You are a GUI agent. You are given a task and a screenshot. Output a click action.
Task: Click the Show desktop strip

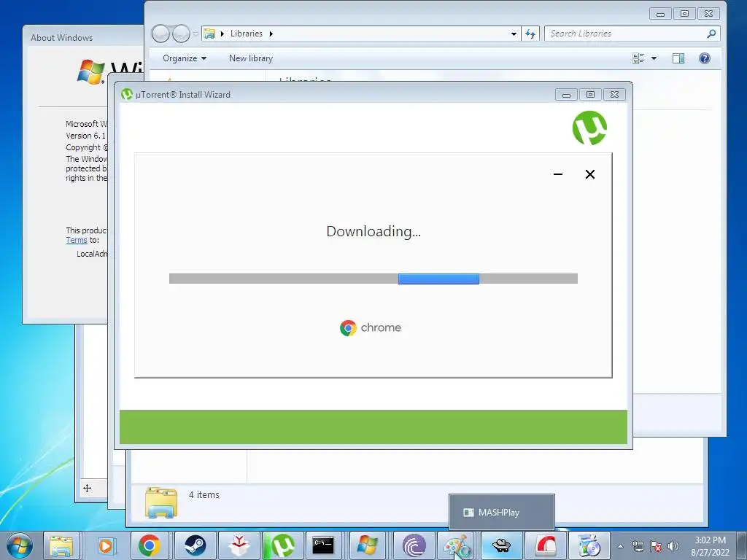coord(741,545)
